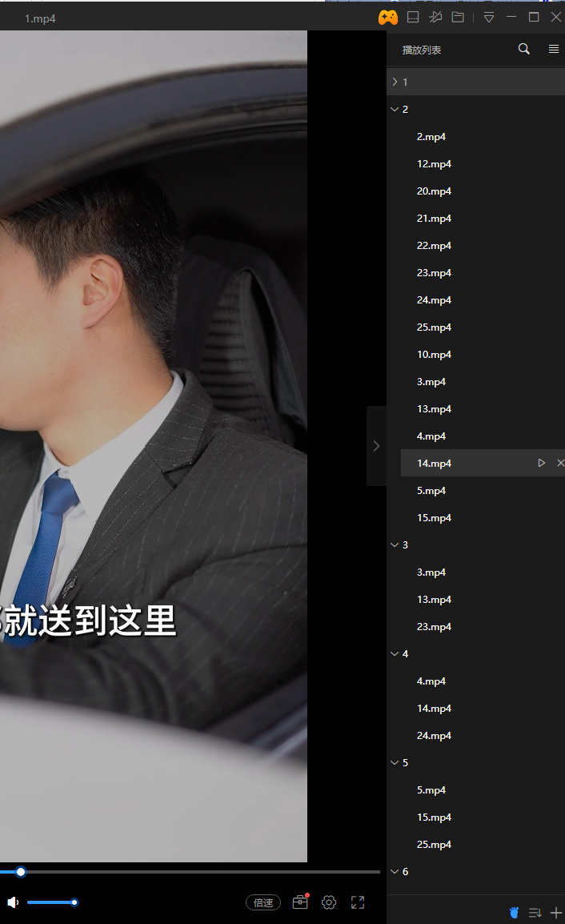
Task: Click the blue footprint icon below playlist
Action: (x=514, y=912)
